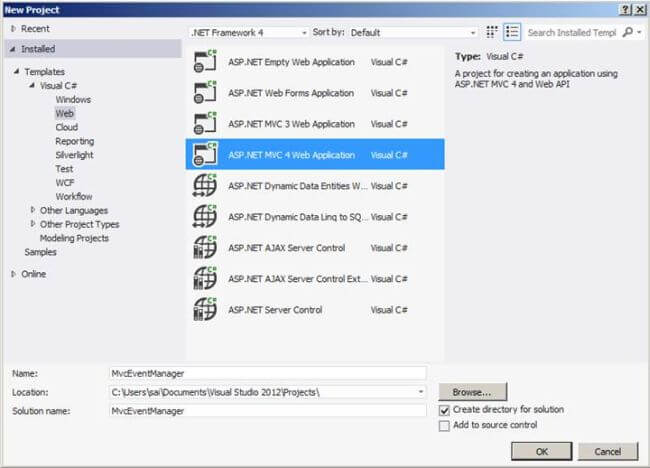Click the AJAX Server Control Extender icon

pos(205,278)
